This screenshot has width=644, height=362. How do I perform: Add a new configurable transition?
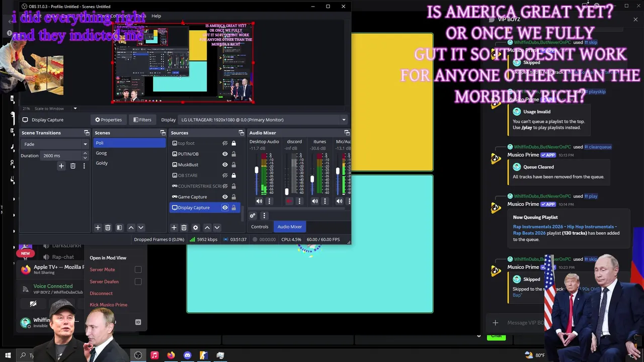(61, 166)
